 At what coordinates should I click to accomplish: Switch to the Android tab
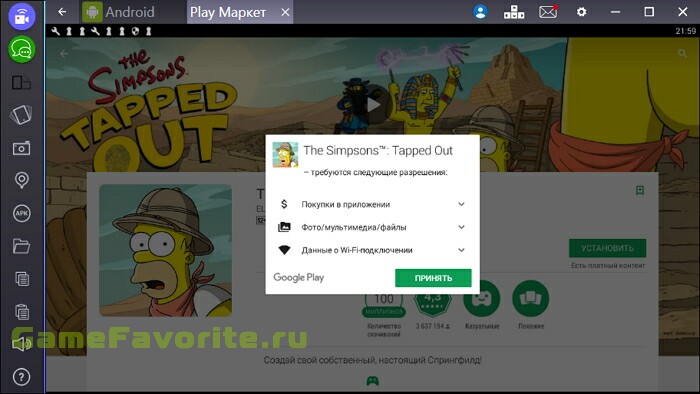[x=119, y=12]
